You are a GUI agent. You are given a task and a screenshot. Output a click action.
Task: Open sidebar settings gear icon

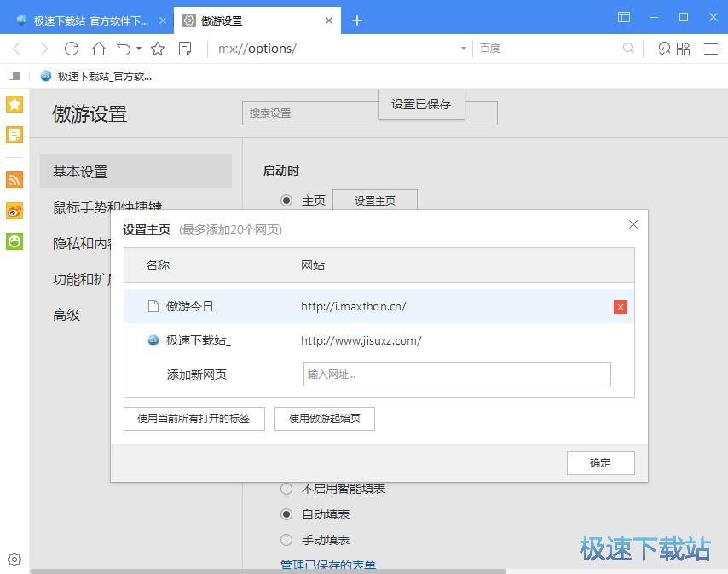[14, 560]
